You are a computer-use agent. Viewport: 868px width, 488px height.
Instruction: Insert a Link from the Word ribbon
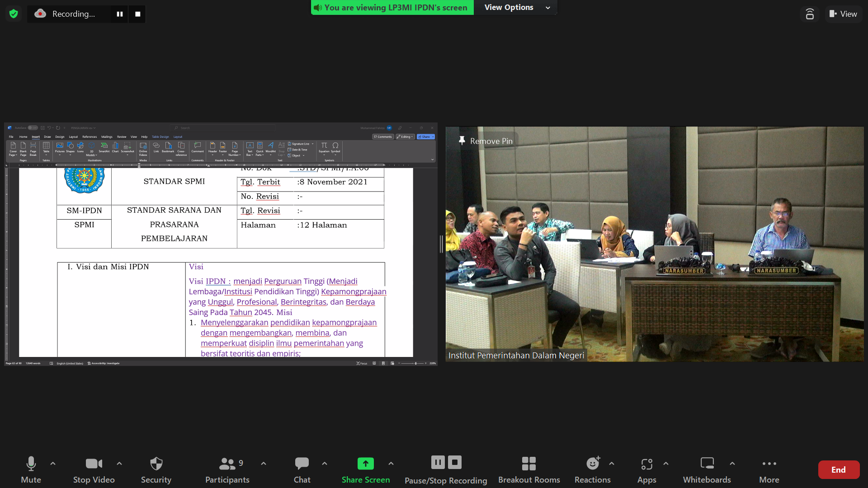(x=156, y=147)
